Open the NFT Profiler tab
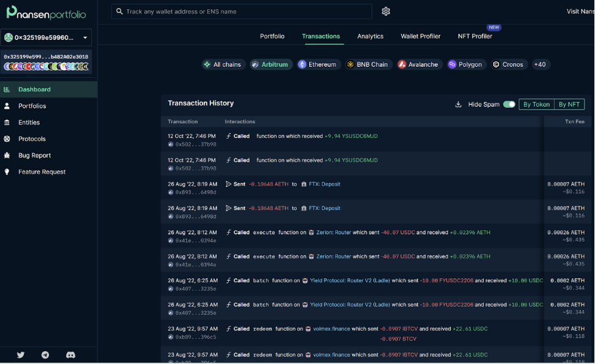Screen dimensions: 595x364 (475, 36)
